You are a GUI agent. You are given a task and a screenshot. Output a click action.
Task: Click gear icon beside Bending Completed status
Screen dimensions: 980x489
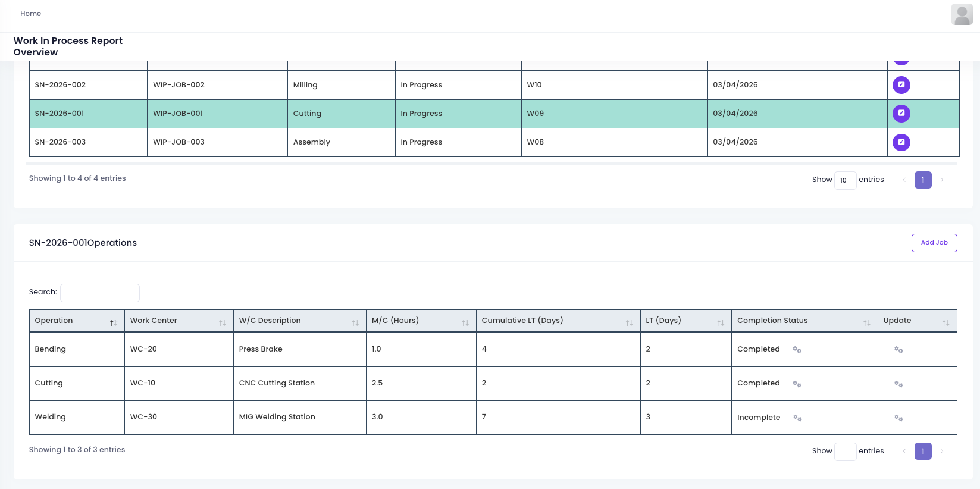[797, 350]
